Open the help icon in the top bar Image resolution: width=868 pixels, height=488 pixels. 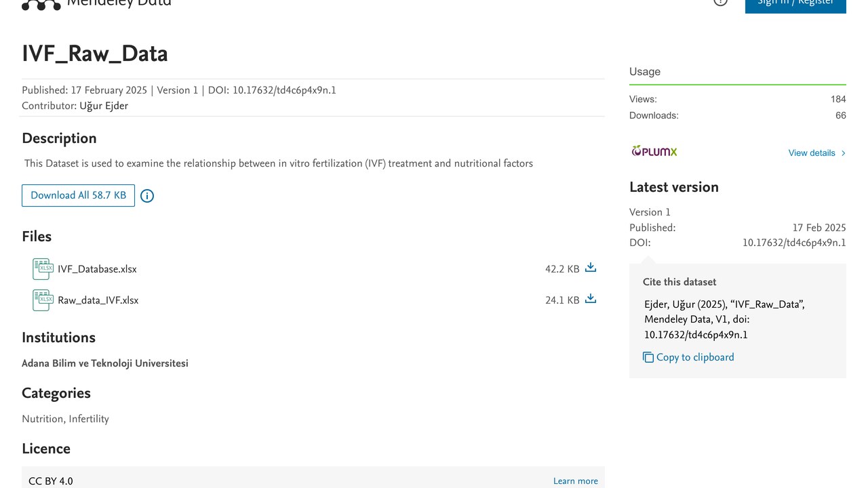point(720,2)
